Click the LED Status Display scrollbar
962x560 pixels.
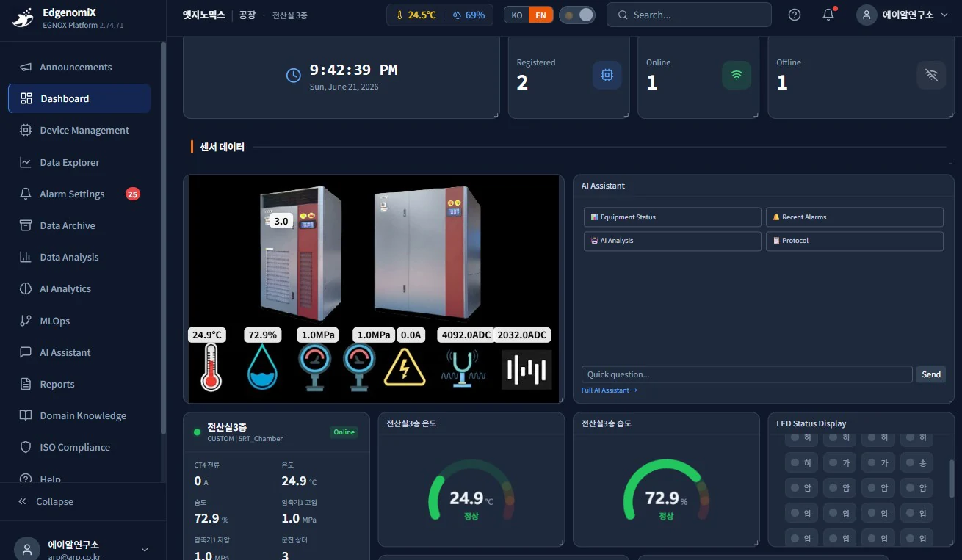951,479
